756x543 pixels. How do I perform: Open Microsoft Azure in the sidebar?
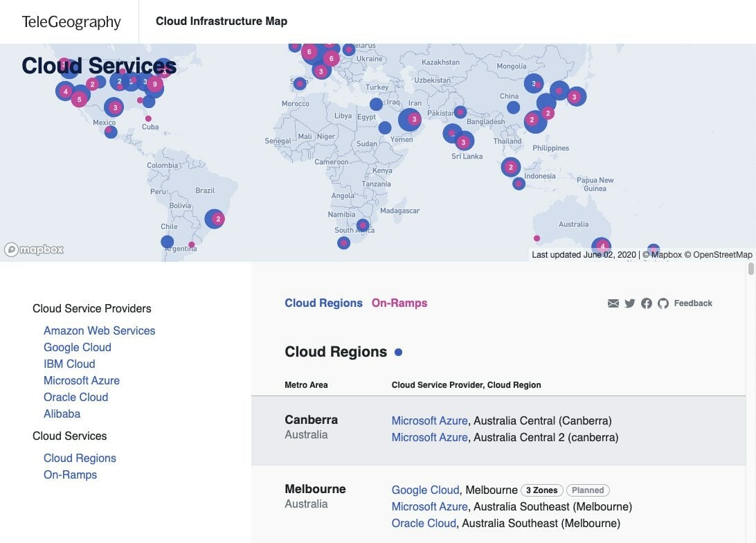[82, 380]
